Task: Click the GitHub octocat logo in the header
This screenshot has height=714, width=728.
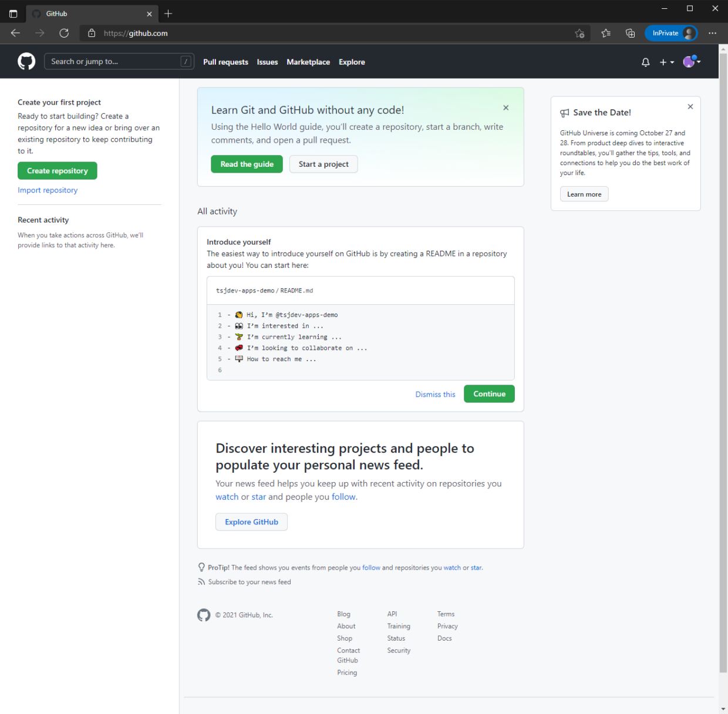Action: pos(26,61)
